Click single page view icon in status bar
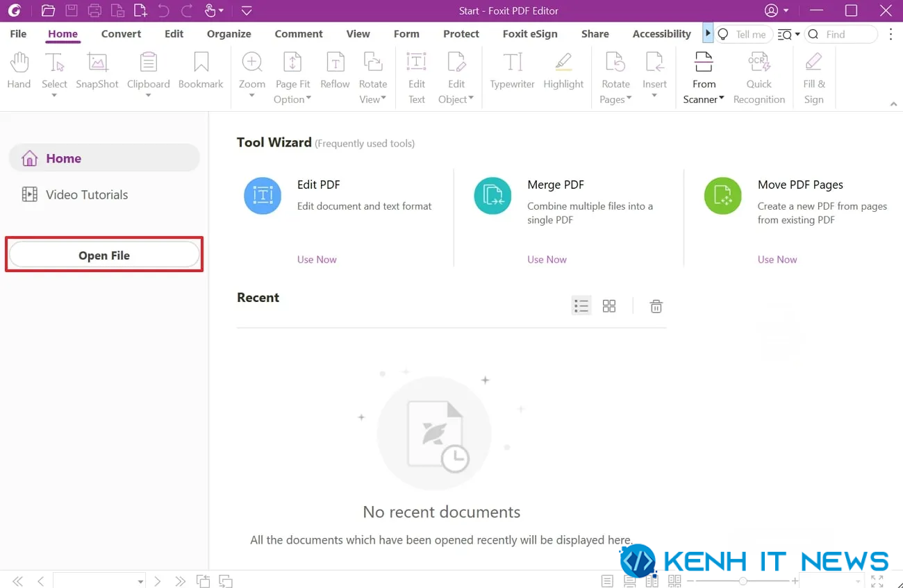Screen dimensions: 903x588 (x=608, y=581)
